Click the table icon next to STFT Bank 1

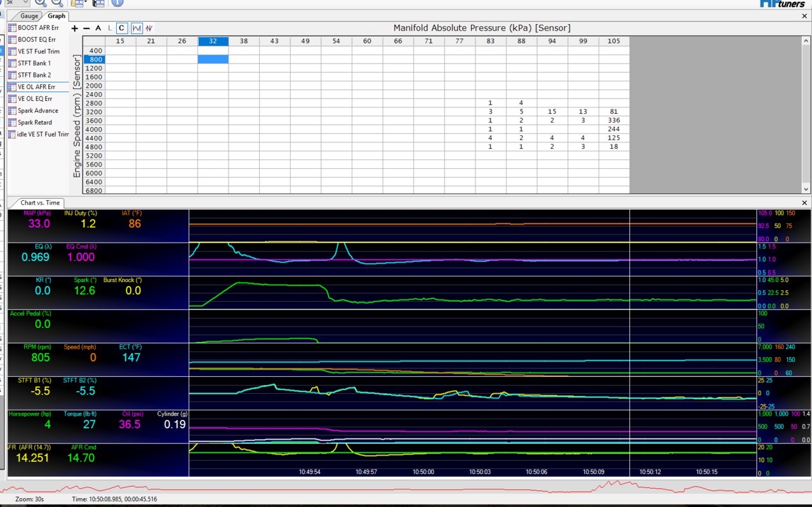point(12,64)
